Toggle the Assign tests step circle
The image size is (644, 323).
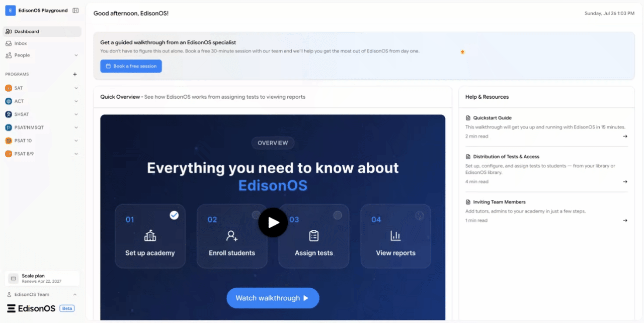tap(338, 215)
